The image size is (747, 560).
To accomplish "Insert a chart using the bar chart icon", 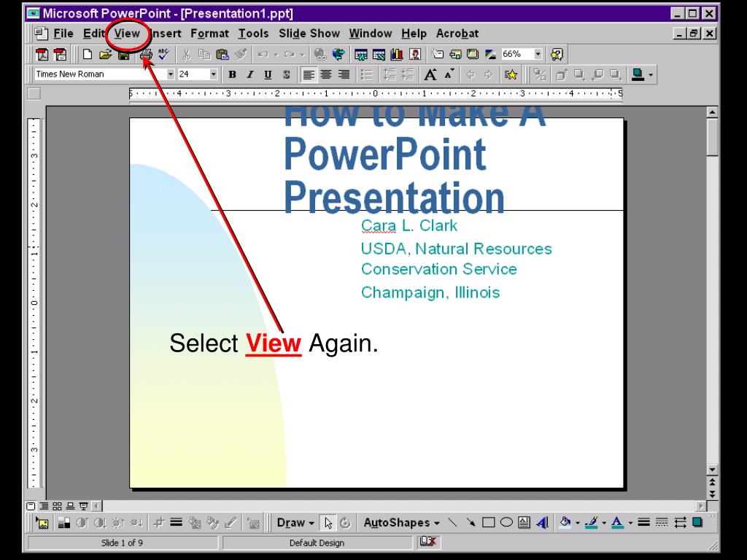I will tap(397, 54).
